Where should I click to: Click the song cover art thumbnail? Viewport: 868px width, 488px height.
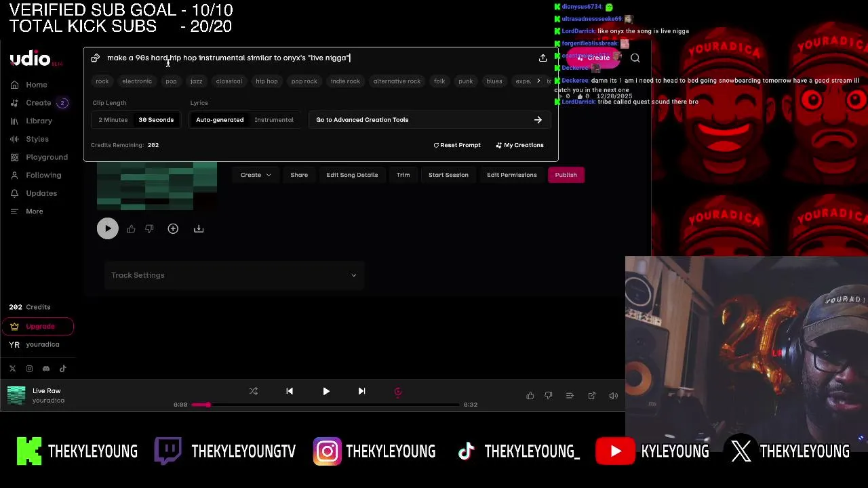157,186
